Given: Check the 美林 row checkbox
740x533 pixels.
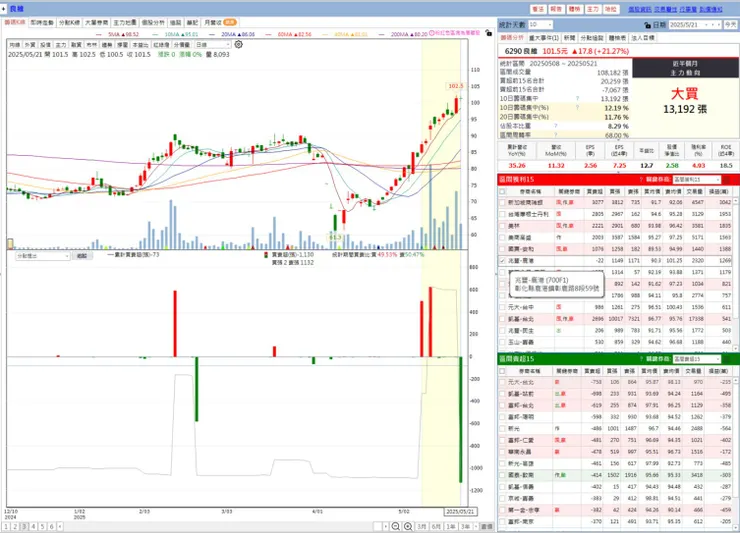Looking at the screenshot, I should [x=503, y=226].
